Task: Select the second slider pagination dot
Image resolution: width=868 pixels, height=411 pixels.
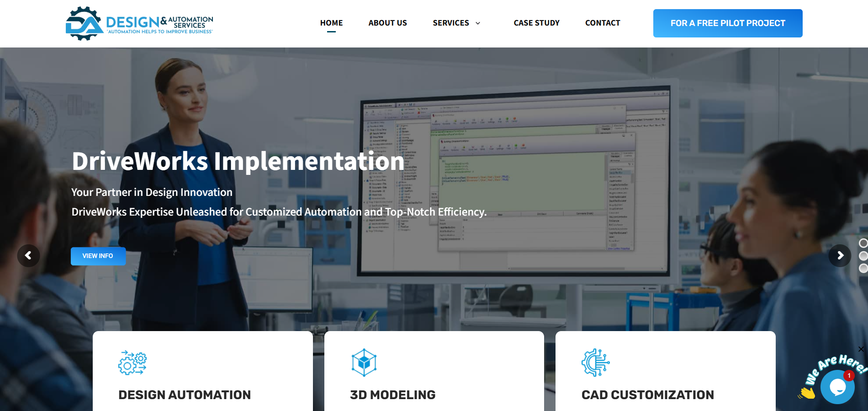Action: (863, 256)
